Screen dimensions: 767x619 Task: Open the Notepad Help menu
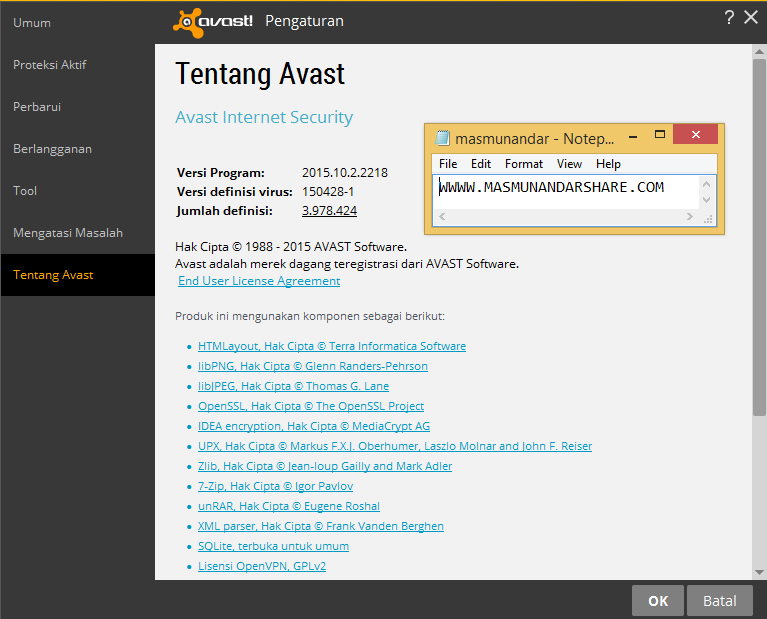click(x=608, y=164)
